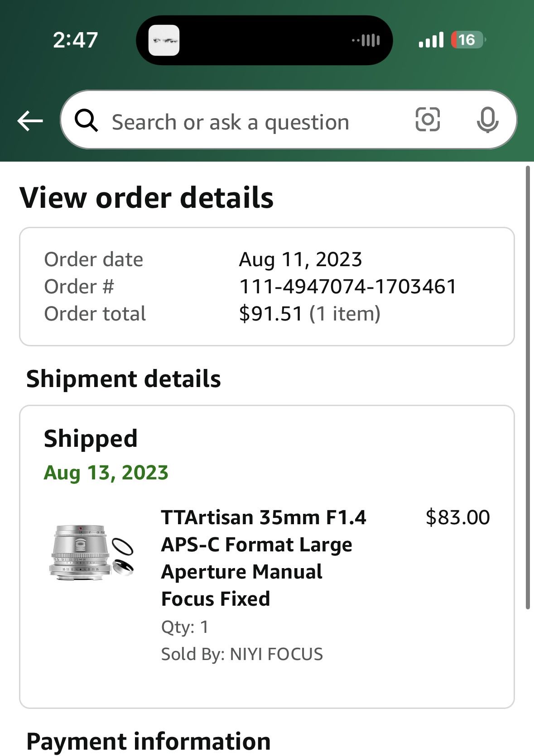Tap the audio waveform indicator

(x=366, y=40)
